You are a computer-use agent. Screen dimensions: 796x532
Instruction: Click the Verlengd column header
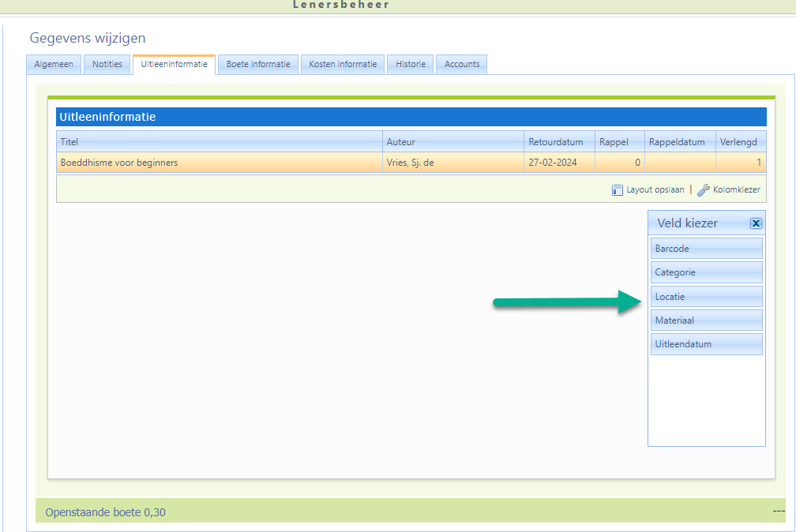coord(740,142)
